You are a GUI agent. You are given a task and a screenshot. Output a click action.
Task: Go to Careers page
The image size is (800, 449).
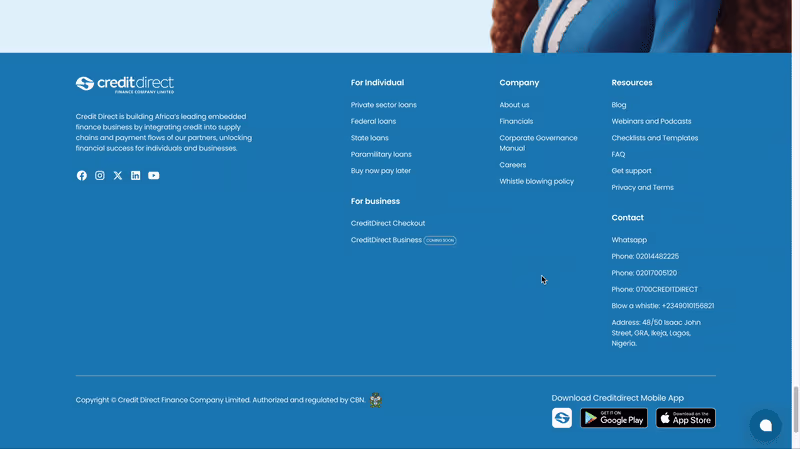[513, 165]
